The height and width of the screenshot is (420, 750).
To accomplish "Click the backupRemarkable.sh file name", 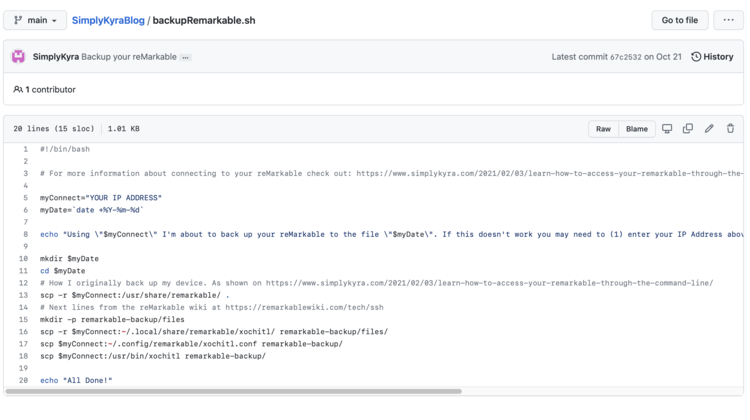I will tap(204, 21).
